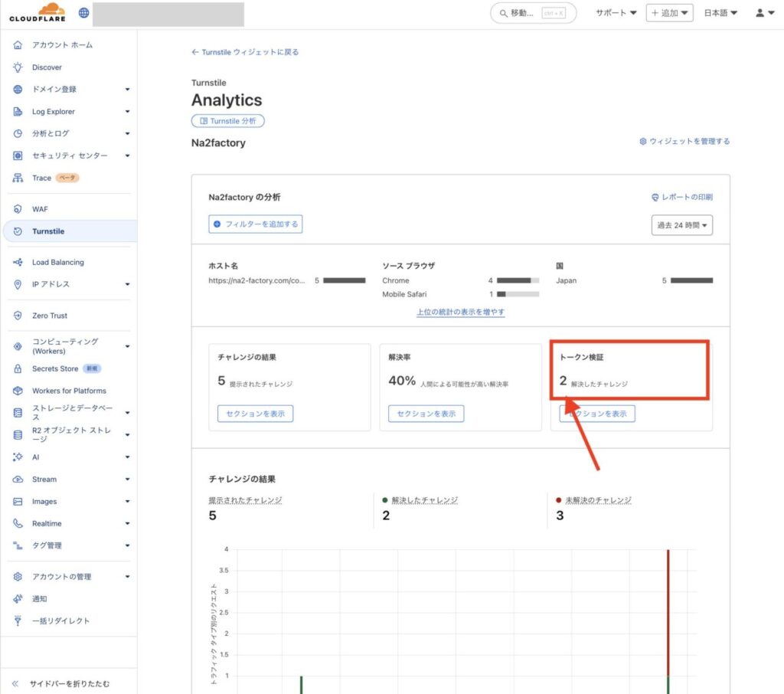Click the Workers computing icon
The image size is (784, 694).
pos(18,346)
